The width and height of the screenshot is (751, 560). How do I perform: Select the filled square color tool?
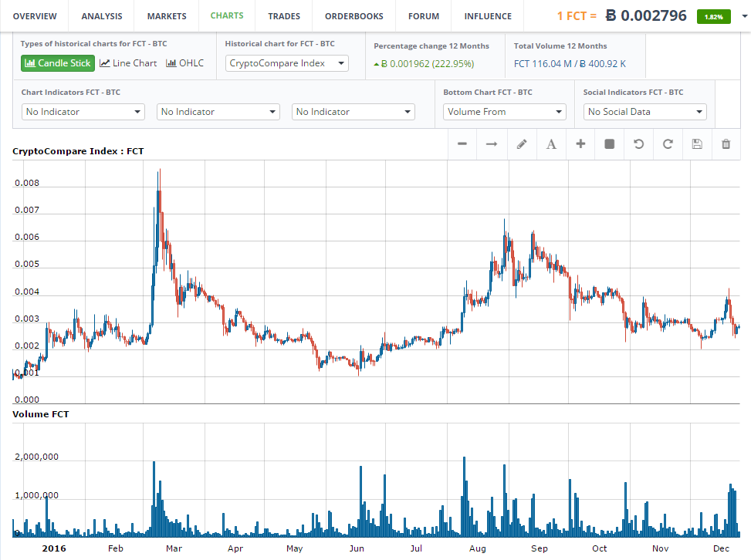(x=610, y=144)
